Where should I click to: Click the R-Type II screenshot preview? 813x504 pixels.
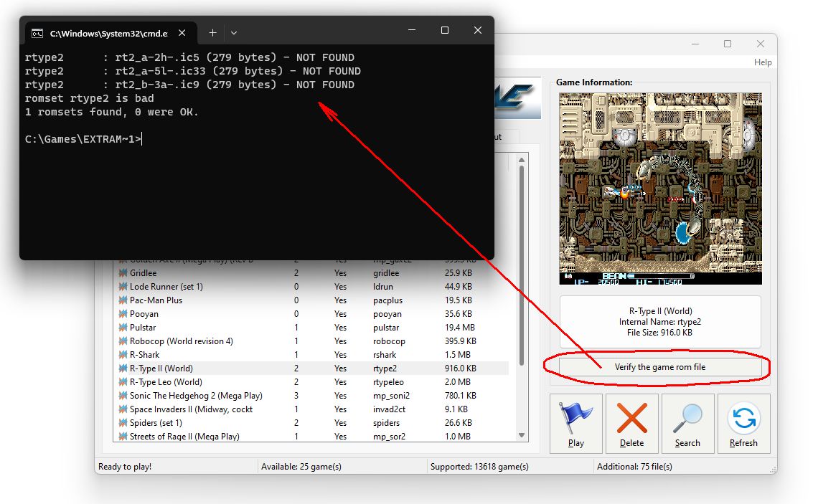click(659, 189)
